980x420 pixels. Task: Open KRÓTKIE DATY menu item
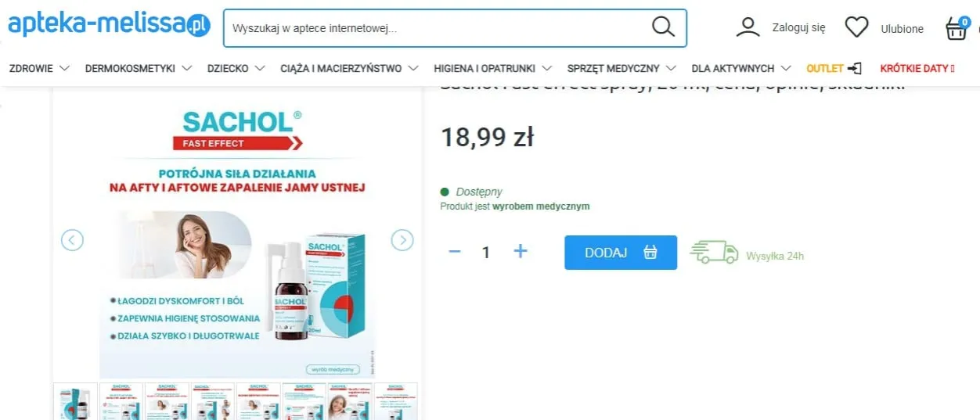tap(917, 68)
